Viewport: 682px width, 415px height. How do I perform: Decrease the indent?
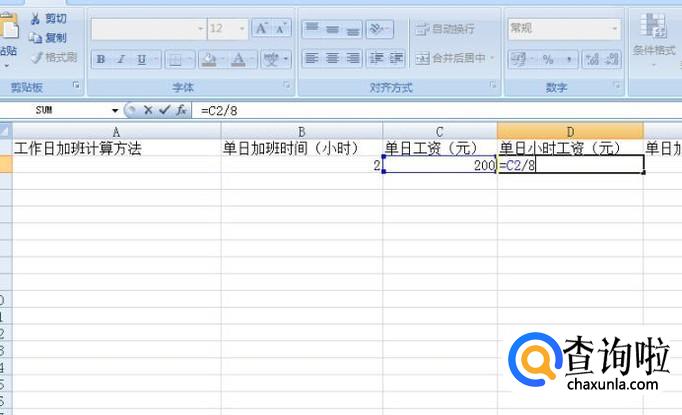375,58
